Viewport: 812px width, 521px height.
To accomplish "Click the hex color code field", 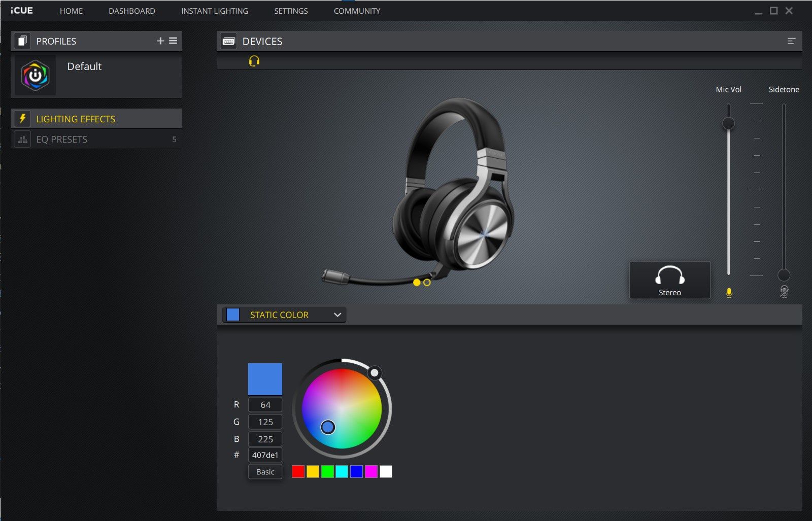I will point(265,455).
